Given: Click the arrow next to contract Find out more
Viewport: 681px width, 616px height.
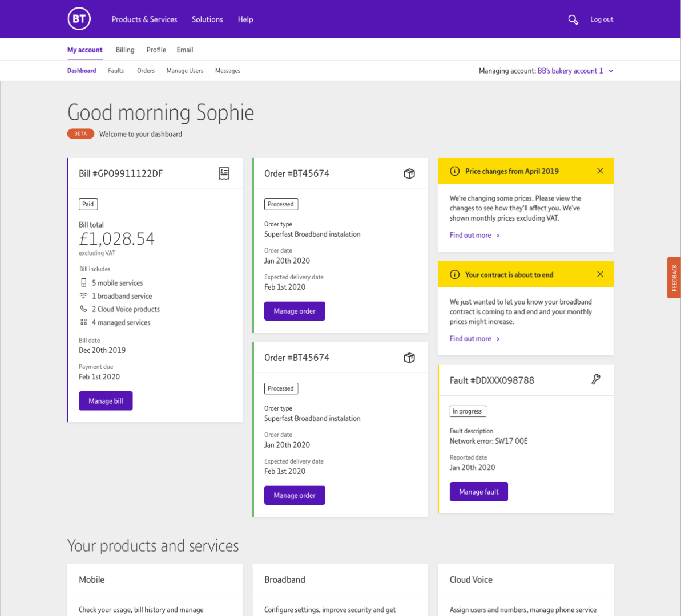Looking at the screenshot, I should pyautogui.click(x=498, y=339).
